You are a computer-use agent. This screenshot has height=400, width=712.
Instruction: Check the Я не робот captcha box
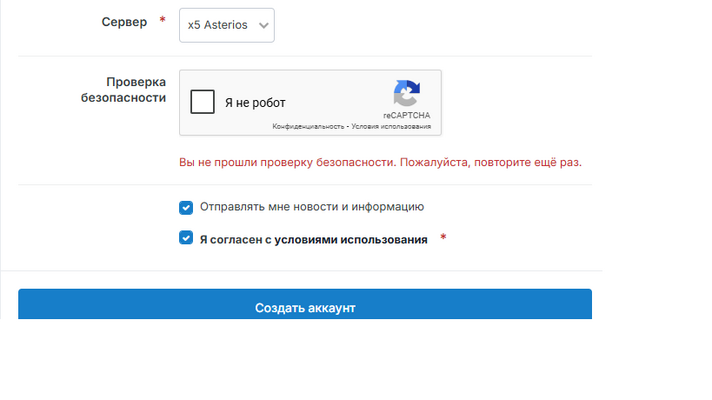(x=203, y=102)
